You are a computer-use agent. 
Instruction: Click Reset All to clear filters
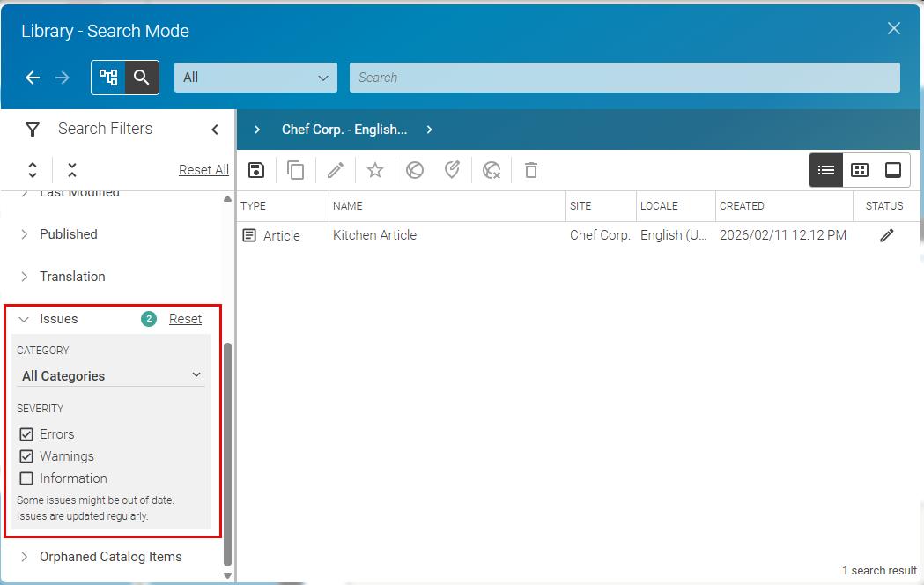(x=203, y=169)
